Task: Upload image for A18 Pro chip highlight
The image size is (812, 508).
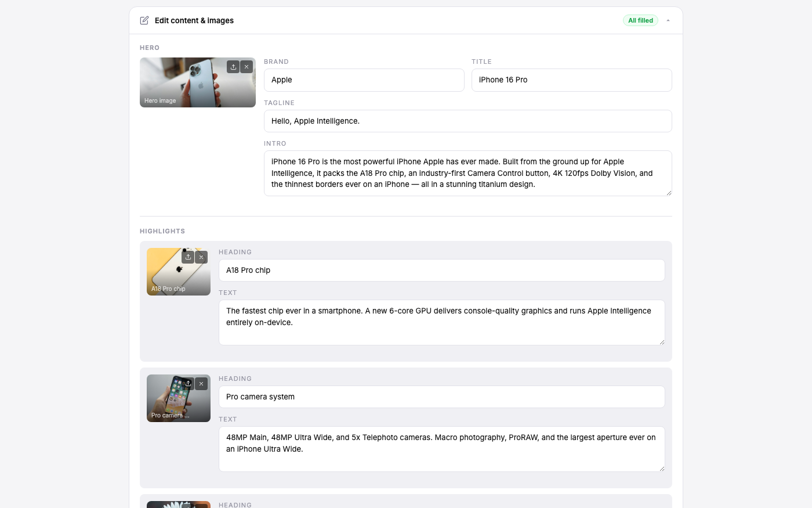Action: 188,257
